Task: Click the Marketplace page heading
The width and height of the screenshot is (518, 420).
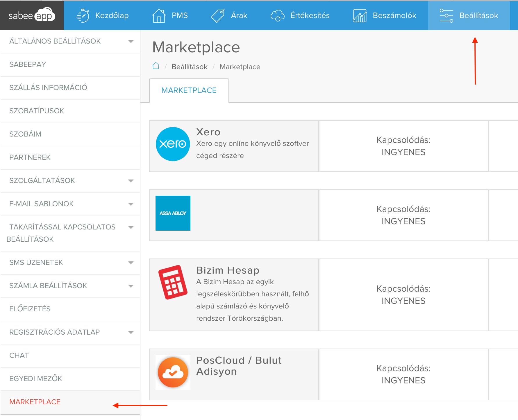Action: (196, 47)
